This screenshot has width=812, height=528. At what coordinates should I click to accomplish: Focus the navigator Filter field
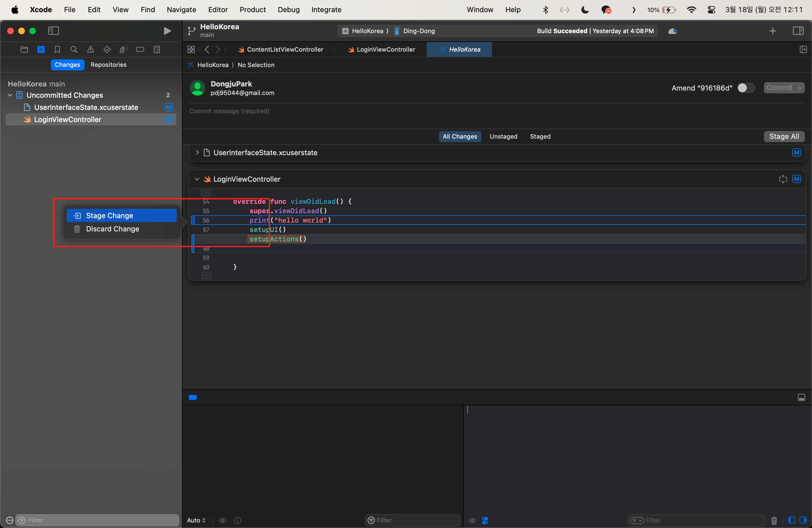pyautogui.click(x=97, y=520)
